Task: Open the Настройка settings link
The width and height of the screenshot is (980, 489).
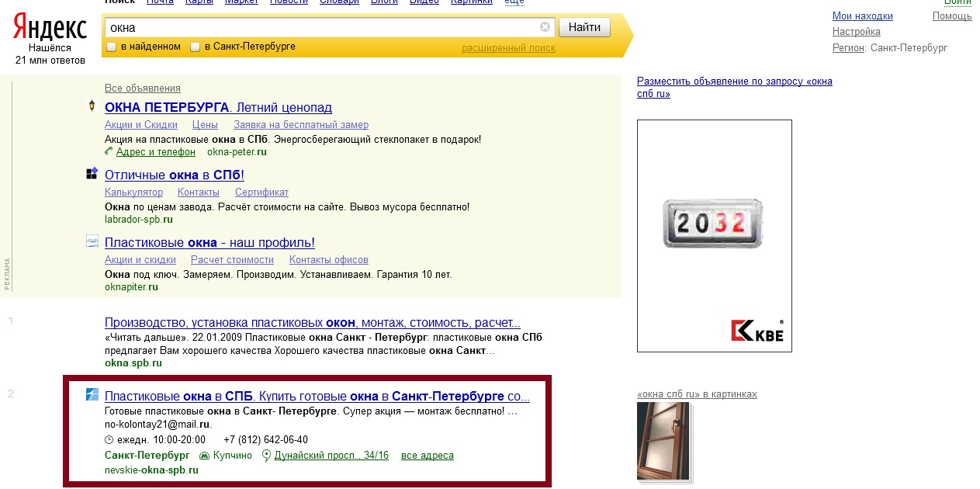Action: [856, 32]
